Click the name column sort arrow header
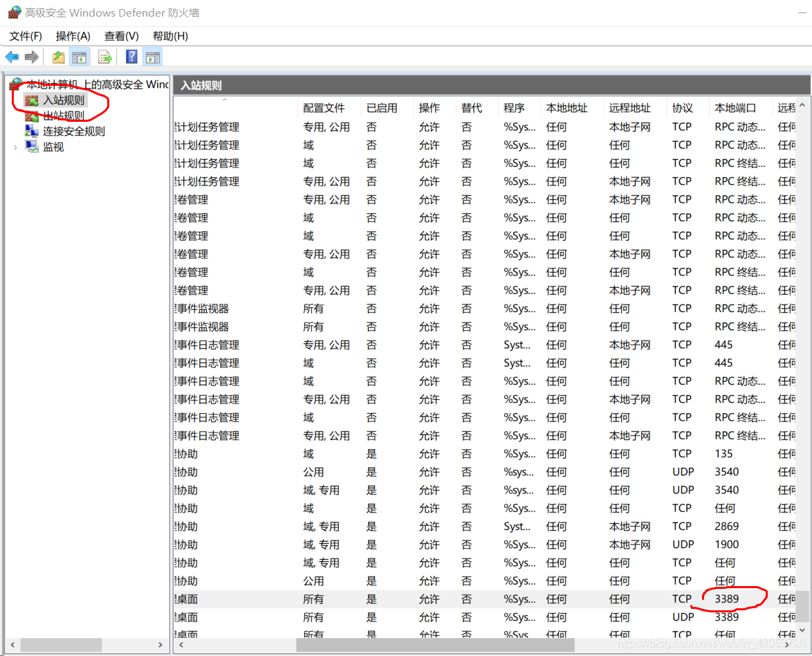812x656 pixels. coord(225,100)
